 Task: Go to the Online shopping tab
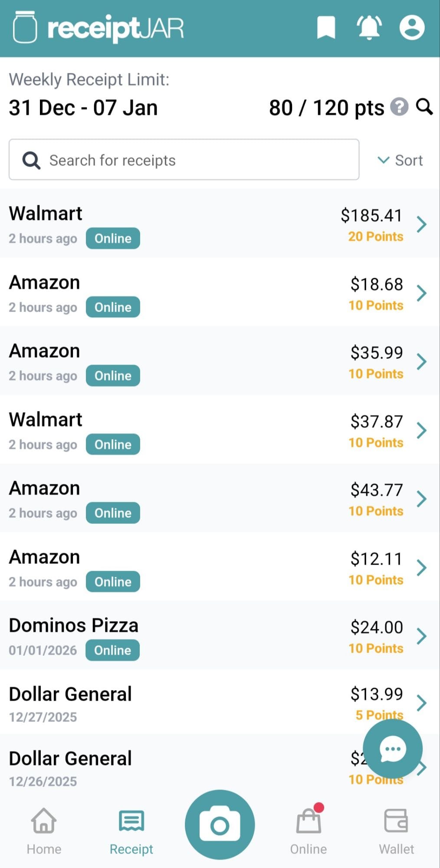pos(309,831)
